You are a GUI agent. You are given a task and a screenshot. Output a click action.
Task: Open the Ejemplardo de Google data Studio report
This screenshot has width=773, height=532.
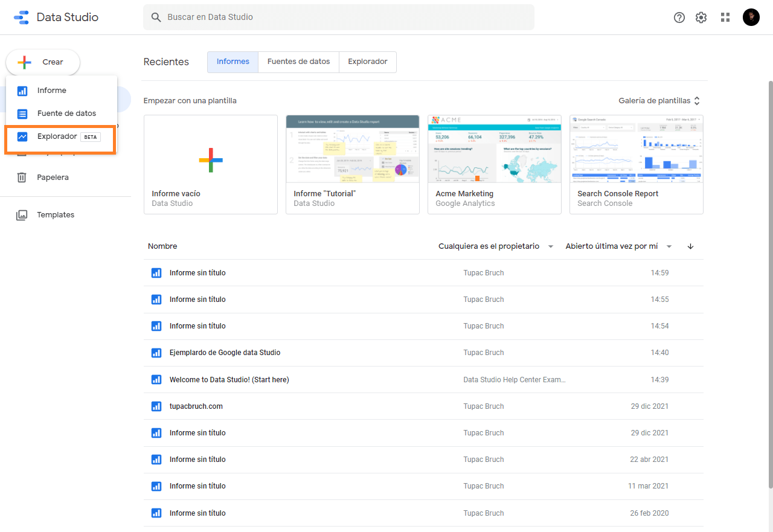(x=225, y=353)
